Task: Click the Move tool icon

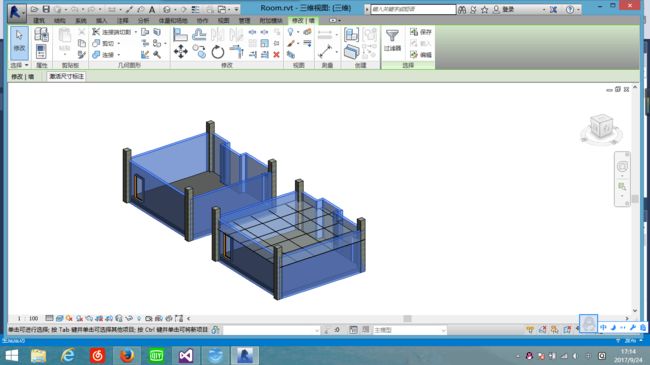Action: [x=180, y=52]
